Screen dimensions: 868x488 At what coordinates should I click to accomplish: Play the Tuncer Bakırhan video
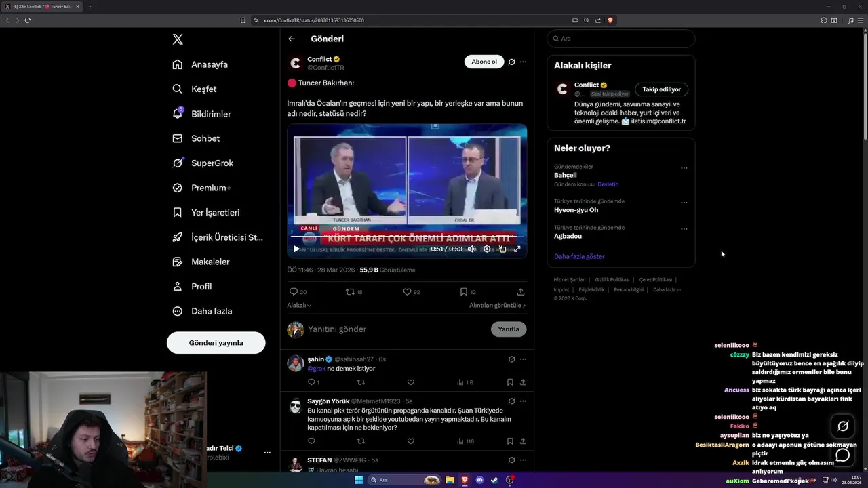pos(296,249)
